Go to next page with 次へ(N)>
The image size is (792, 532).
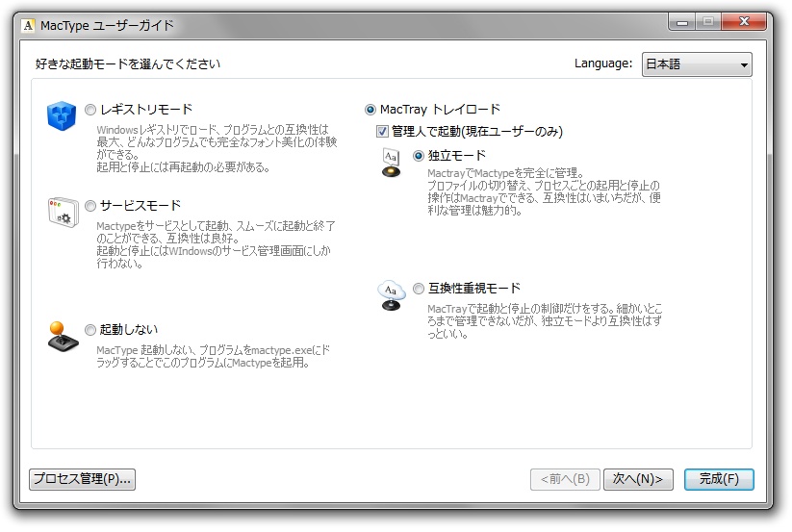click(638, 479)
